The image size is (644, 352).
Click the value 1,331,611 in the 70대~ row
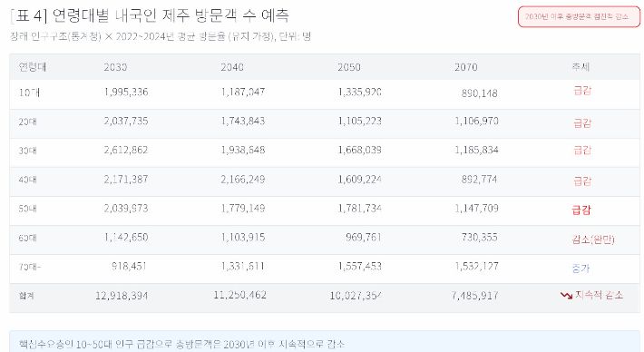[243, 266]
